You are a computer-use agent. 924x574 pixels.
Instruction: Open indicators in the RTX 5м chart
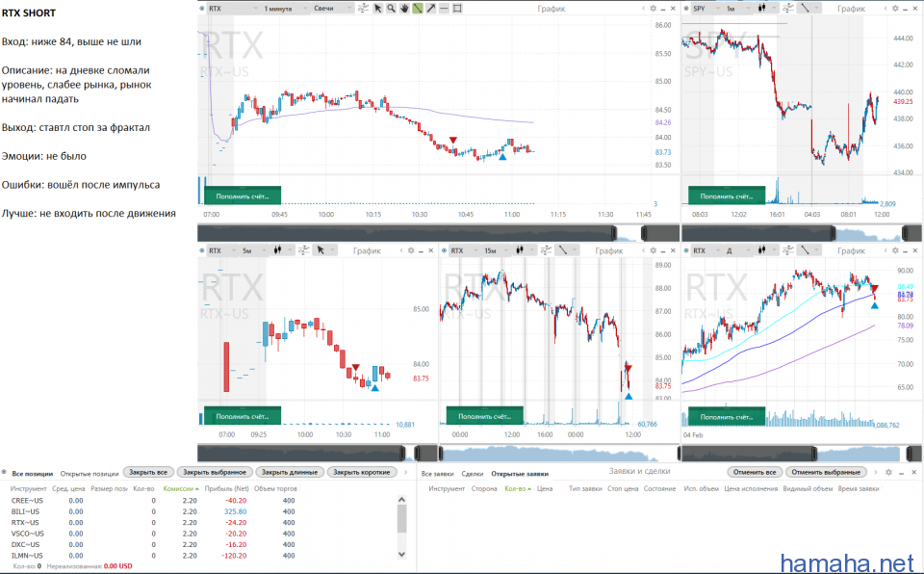[303, 250]
